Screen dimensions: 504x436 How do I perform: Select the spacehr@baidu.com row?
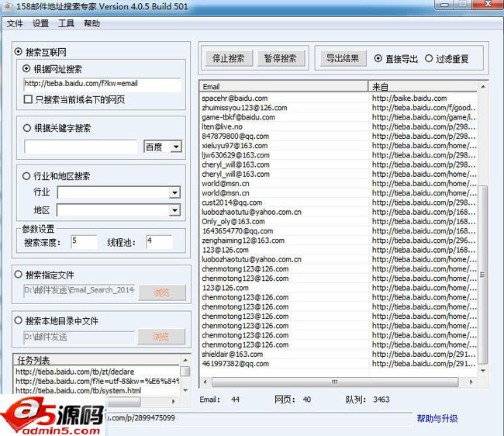(338, 98)
